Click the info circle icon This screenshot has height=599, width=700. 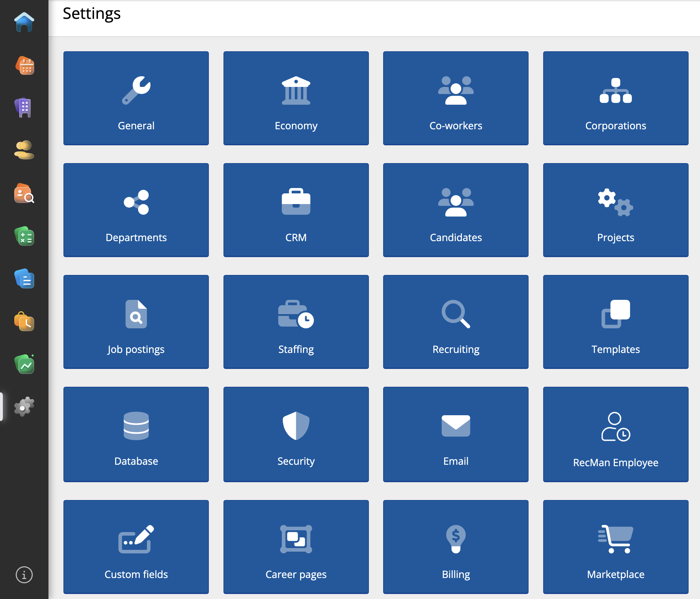click(24, 575)
